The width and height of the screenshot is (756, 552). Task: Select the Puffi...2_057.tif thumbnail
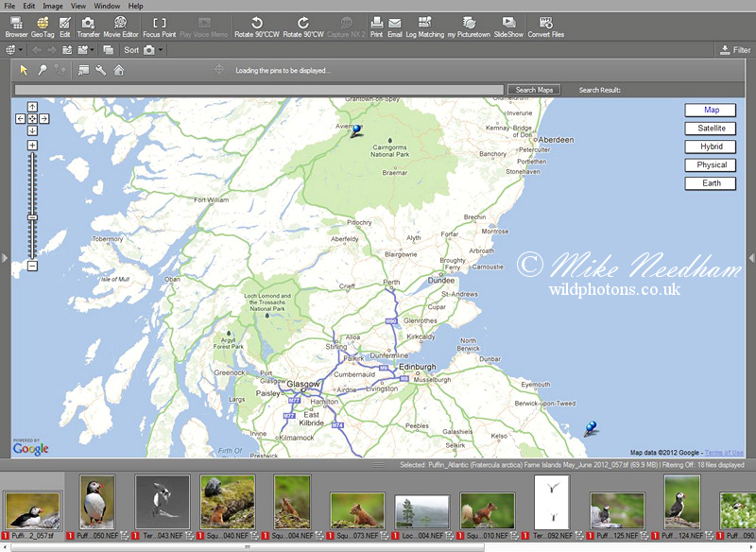[x=32, y=510]
